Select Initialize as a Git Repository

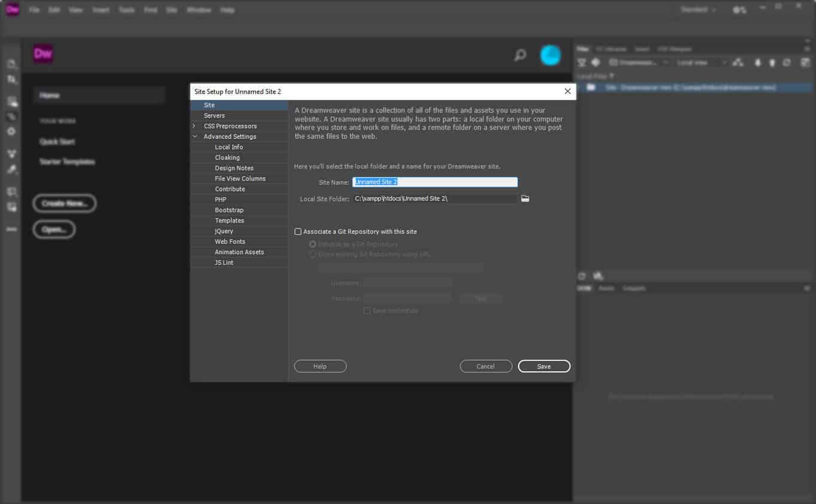pyautogui.click(x=312, y=243)
